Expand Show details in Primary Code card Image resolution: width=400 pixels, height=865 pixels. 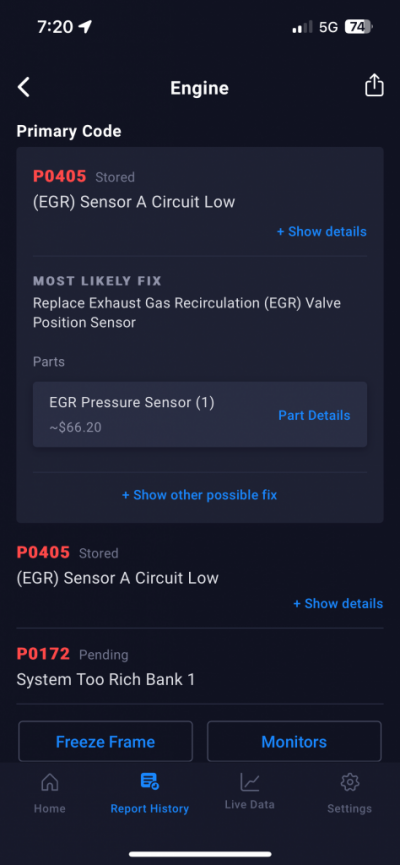322,232
